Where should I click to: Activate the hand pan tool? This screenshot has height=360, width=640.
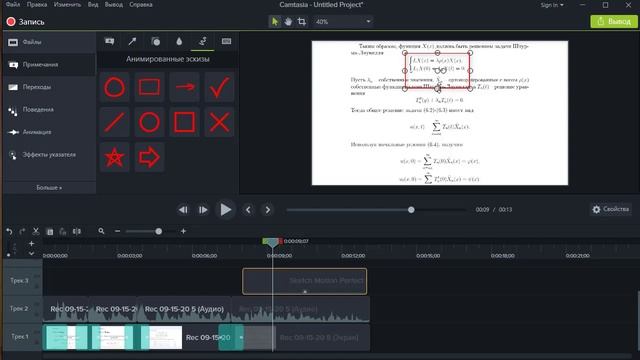(288, 21)
